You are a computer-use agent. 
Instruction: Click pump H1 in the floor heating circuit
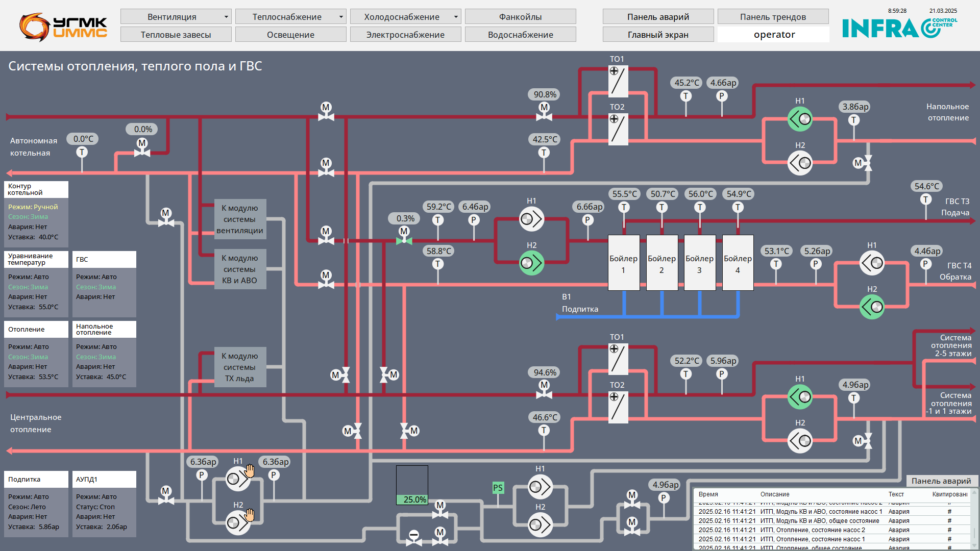click(x=800, y=119)
